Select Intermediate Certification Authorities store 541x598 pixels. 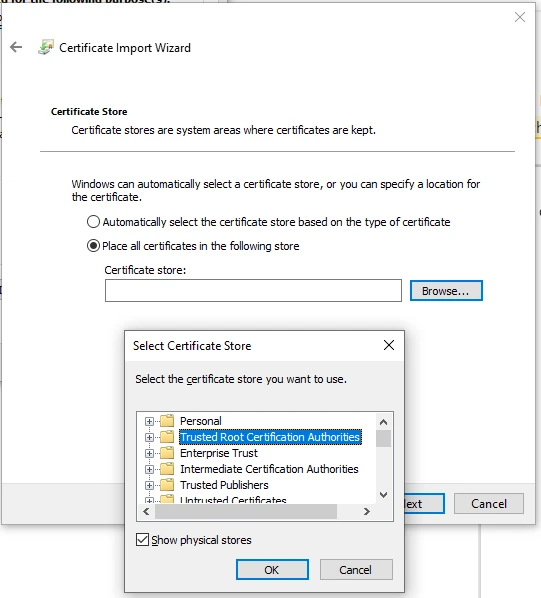269,469
